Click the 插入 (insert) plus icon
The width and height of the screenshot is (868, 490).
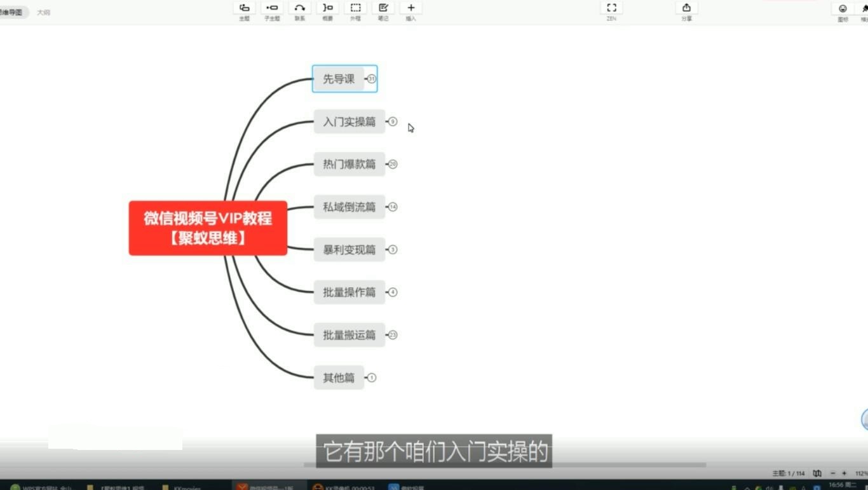tap(411, 8)
